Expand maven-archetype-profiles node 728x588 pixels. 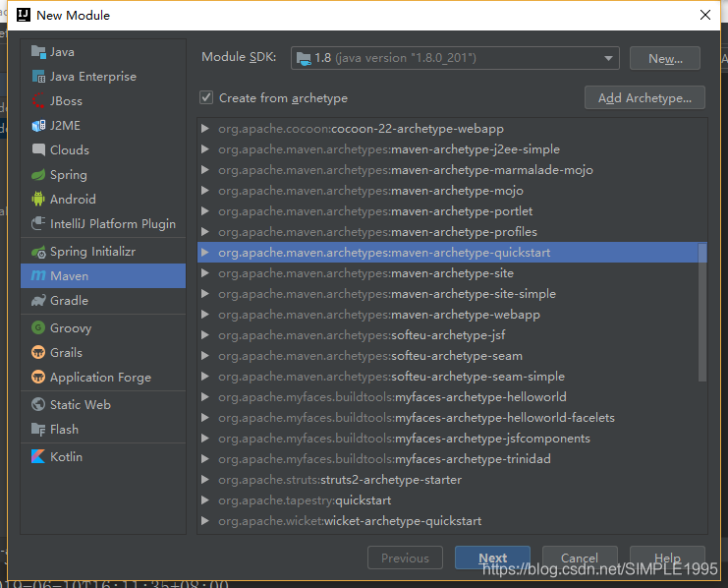tap(204, 231)
